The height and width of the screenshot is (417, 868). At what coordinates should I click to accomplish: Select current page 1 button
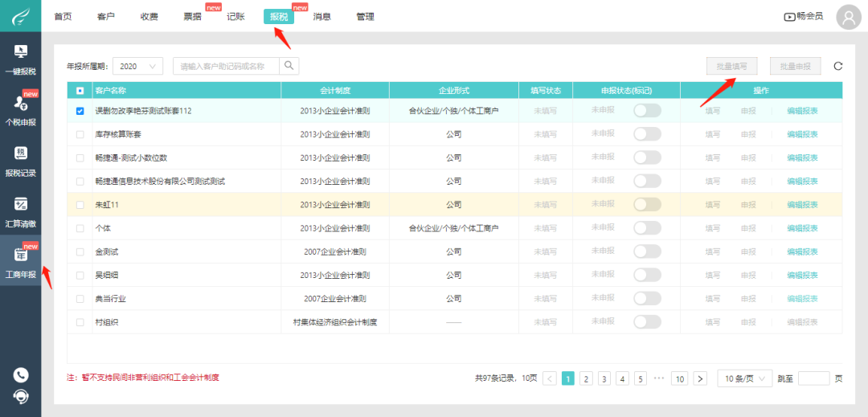[x=568, y=379]
